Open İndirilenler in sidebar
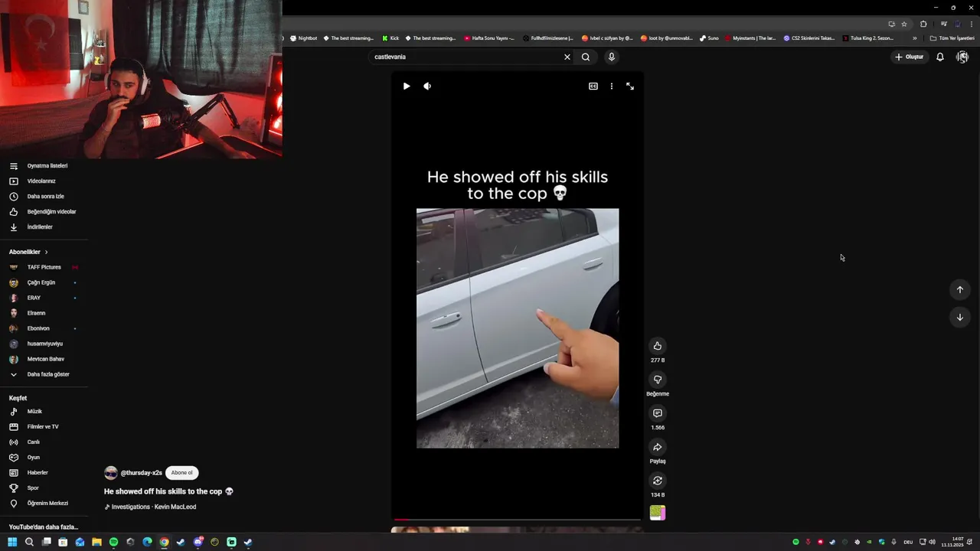 (x=44, y=227)
